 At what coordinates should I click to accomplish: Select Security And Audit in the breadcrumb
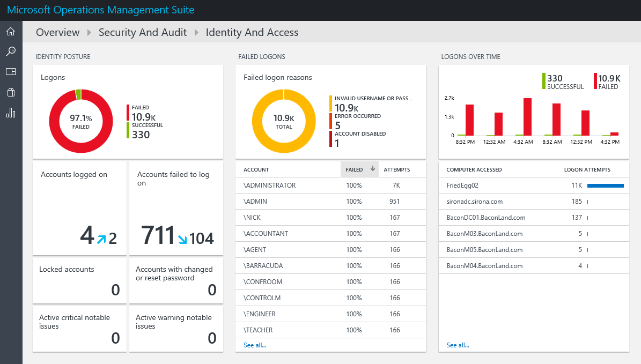coord(142,32)
